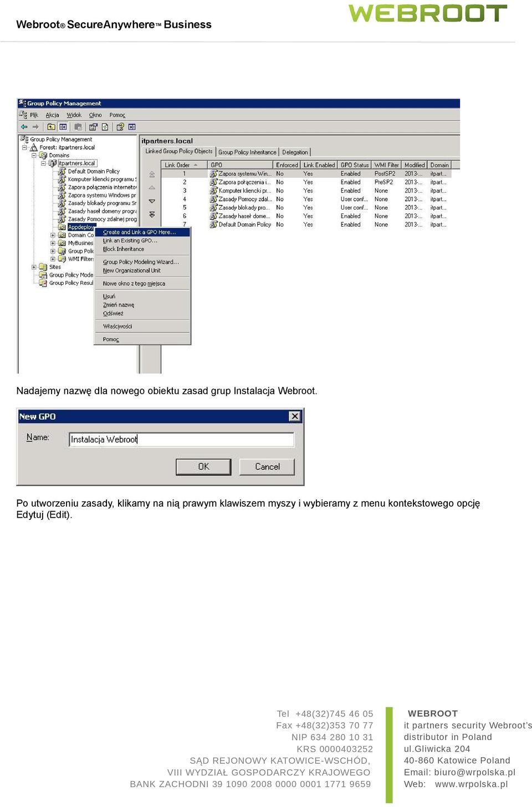Screen dimensions: 532x807
Task: Click the Sites folder icon
Action: pyautogui.click(x=43, y=267)
